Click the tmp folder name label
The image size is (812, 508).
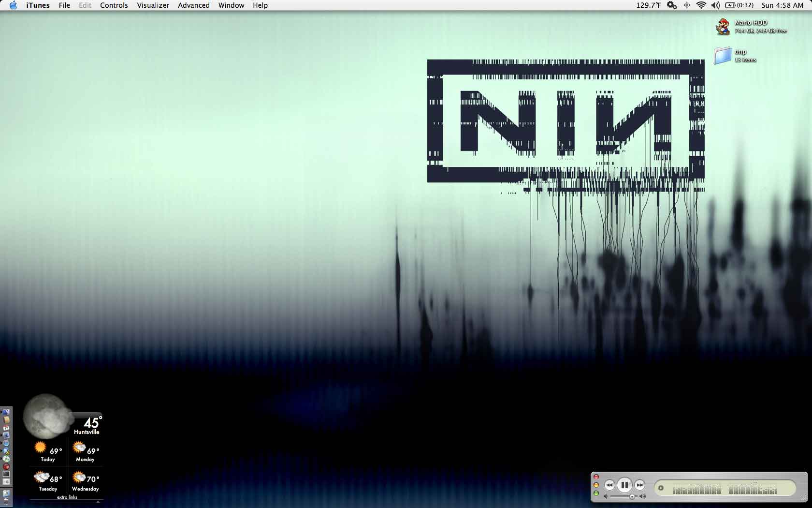(x=740, y=52)
